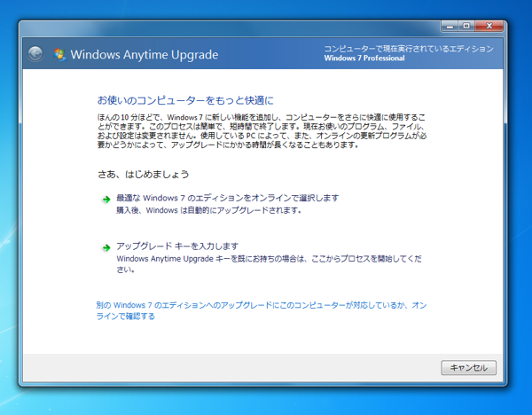Screen dimensions: 532x415
Task: Click the Windows flag logo icon
Action: pos(59,55)
